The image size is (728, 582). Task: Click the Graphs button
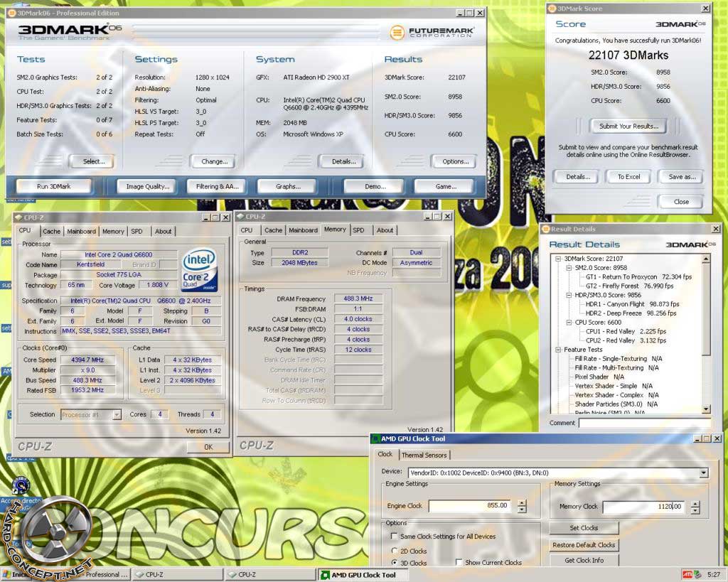288,187
